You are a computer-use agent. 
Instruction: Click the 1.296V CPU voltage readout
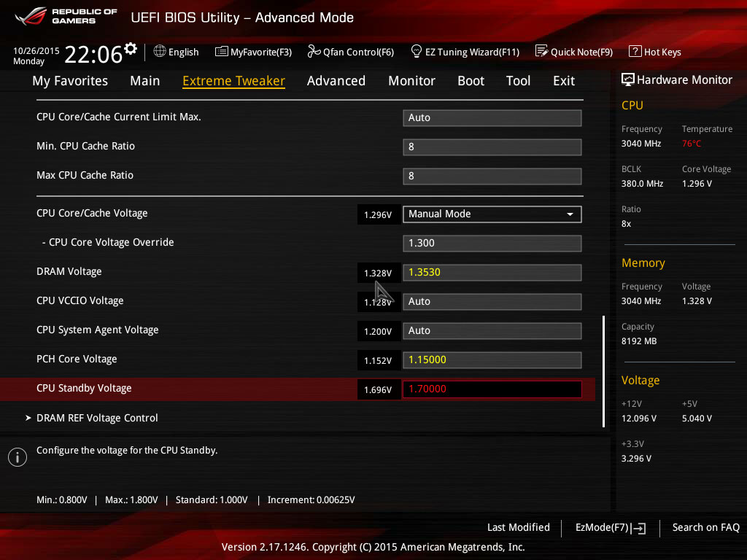pyautogui.click(x=378, y=215)
